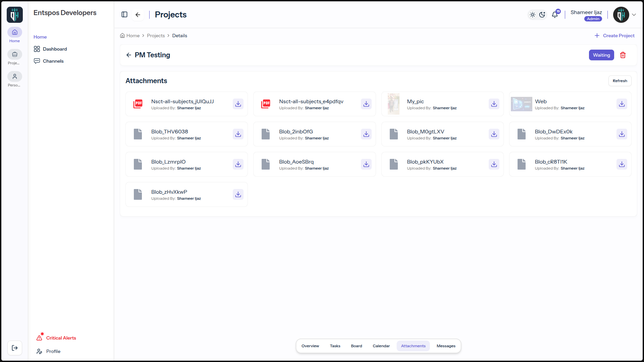Viewport: 644px width, 362px height.
Task: Download the Blob_zHvXkwP file
Action: coord(238,194)
